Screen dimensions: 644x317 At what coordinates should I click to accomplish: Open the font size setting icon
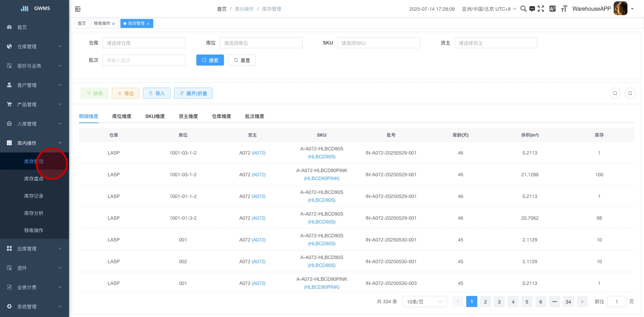(564, 9)
